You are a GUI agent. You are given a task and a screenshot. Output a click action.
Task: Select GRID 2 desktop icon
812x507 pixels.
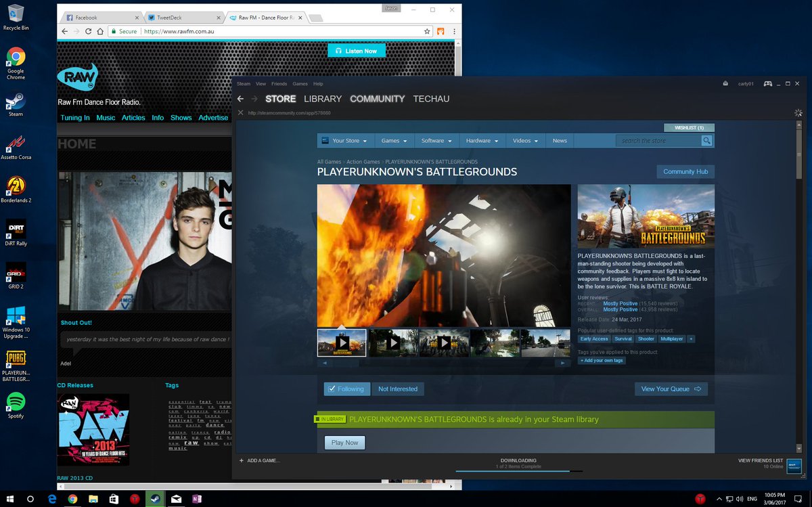16,276
